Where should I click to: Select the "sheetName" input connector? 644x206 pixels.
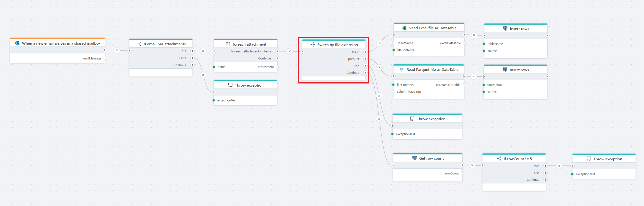(394, 43)
